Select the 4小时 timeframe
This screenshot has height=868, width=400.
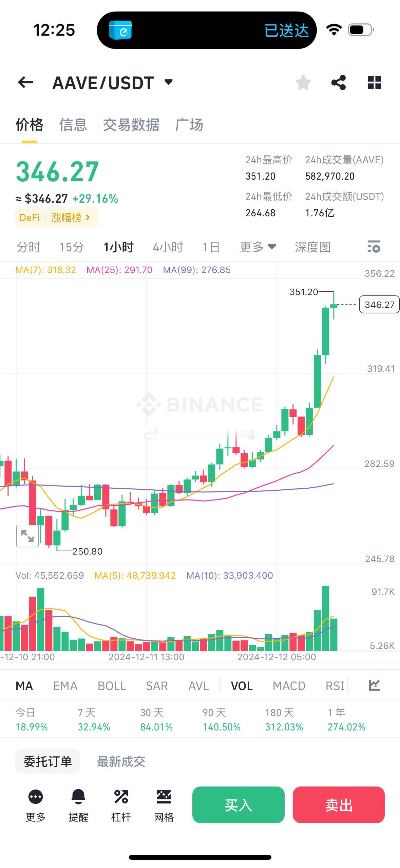(x=168, y=247)
